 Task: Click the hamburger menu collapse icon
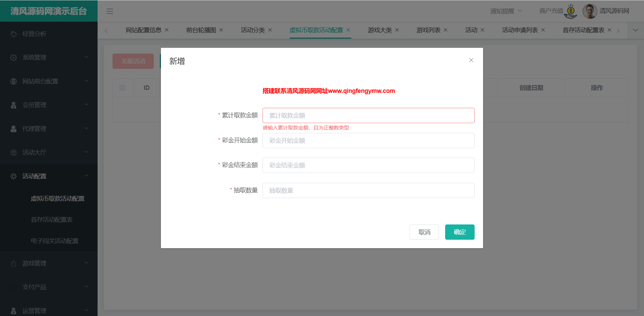pyautogui.click(x=110, y=11)
